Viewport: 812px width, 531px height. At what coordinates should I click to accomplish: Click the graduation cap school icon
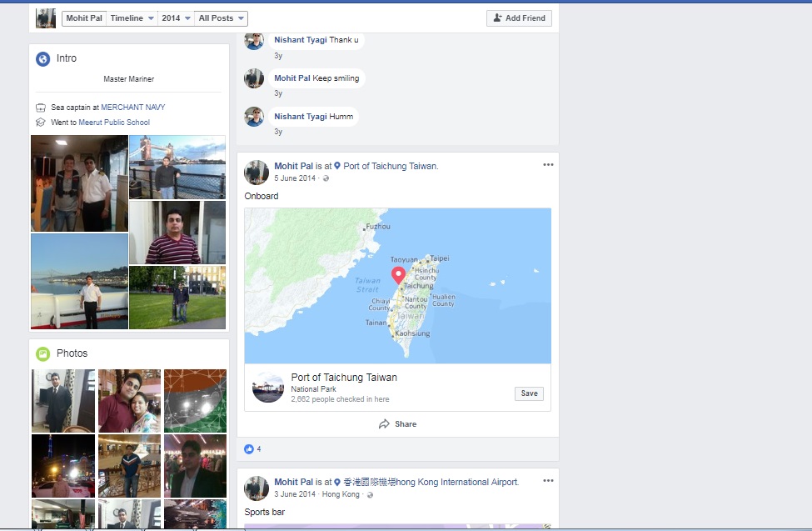click(x=41, y=123)
